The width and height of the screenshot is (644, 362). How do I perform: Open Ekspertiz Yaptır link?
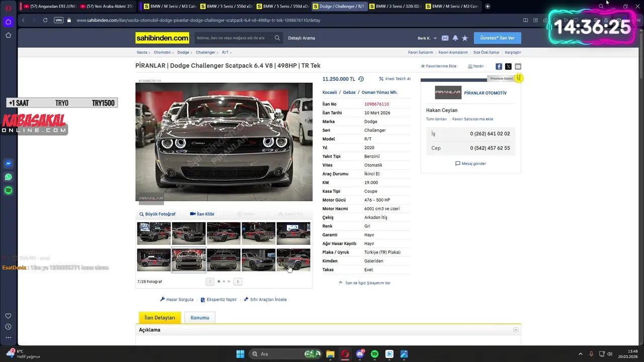point(218,300)
